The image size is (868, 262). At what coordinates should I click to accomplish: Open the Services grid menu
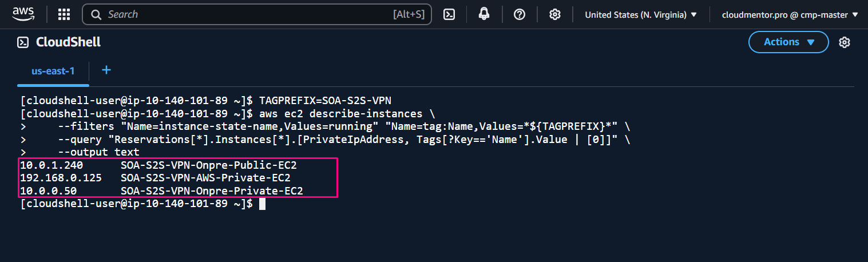tap(65, 14)
